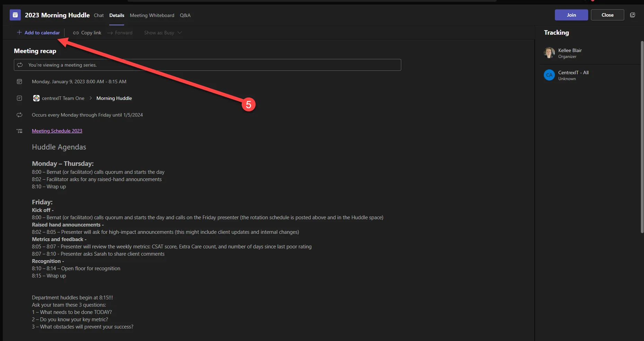Switch to the Details tab
The width and height of the screenshot is (644, 341).
[x=117, y=15]
